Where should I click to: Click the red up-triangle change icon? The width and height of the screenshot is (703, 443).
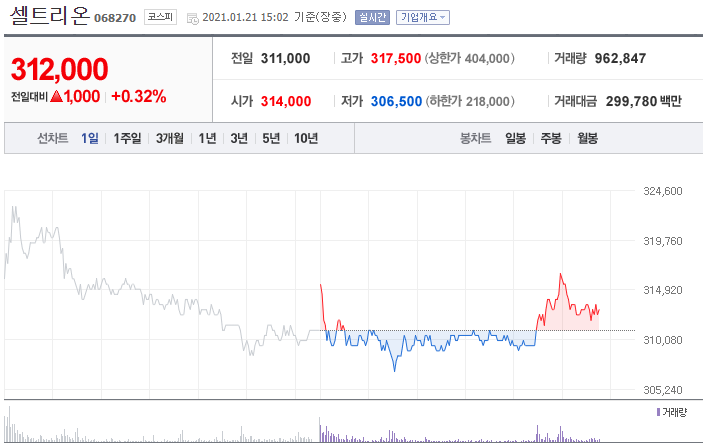click(56, 96)
